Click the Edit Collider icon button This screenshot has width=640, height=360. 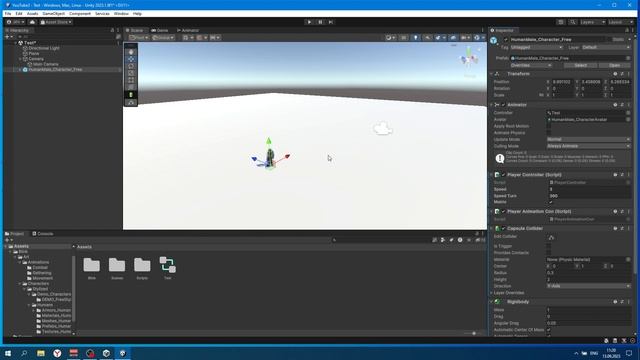tap(551, 238)
